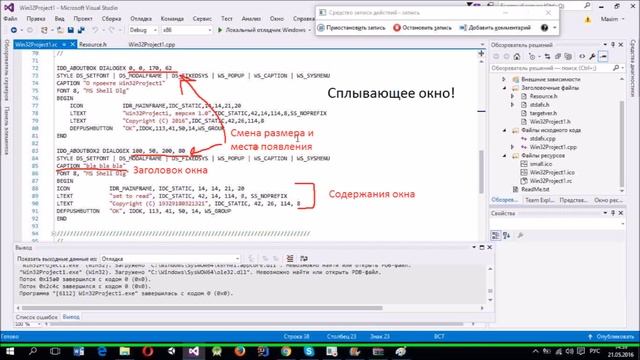
Task: Open the Файл menu
Action: pyautogui.click(x=10, y=19)
